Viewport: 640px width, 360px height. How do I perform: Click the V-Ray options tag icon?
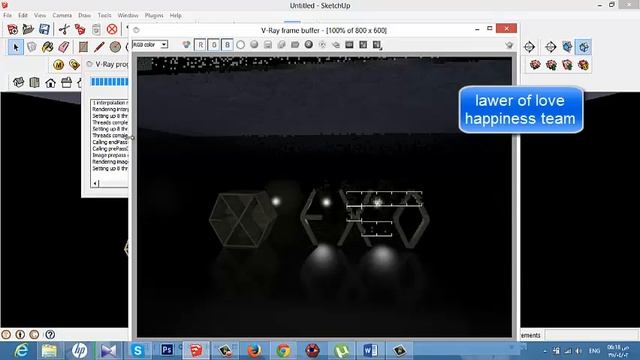coord(74,65)
